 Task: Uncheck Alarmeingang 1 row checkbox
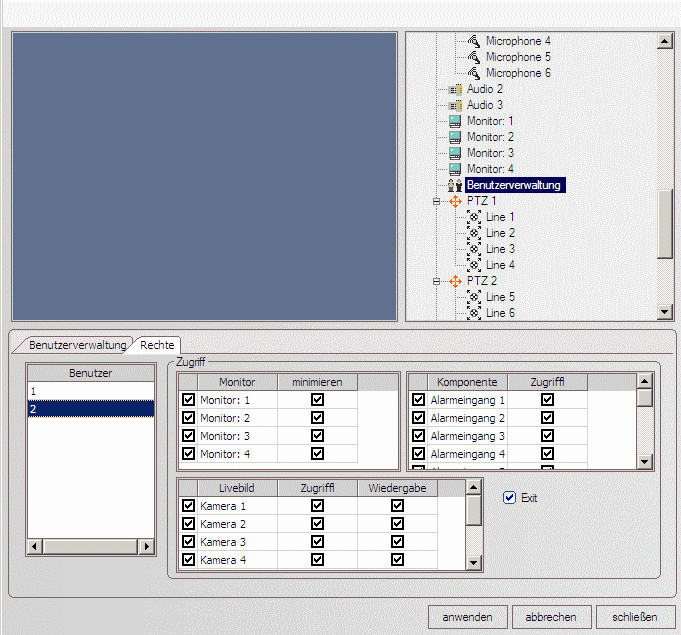click(x=418, y=400)
